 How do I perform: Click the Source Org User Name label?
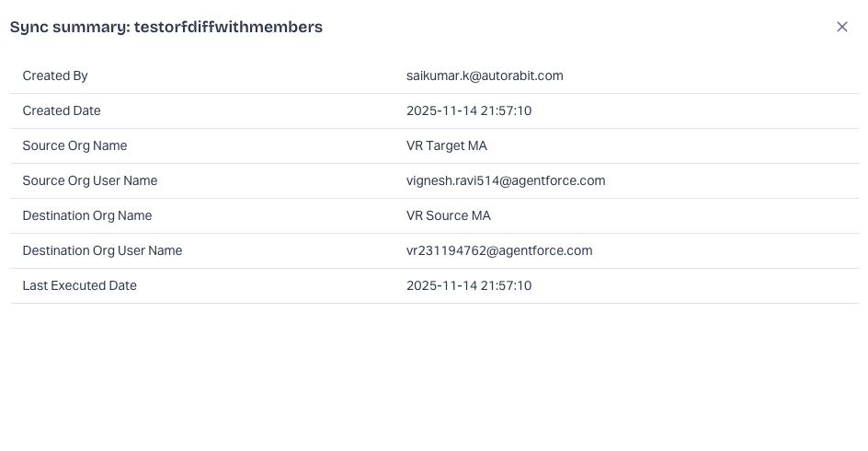click(x=90, y=180)
